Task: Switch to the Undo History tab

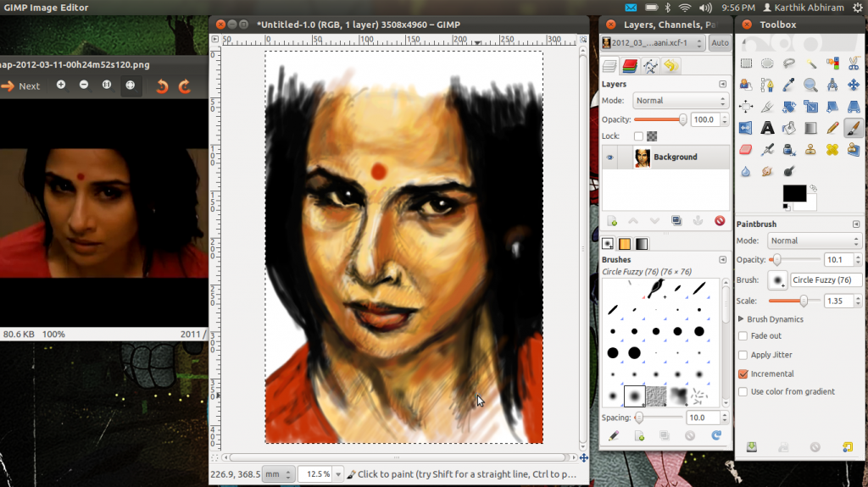Action: (671, 66)
